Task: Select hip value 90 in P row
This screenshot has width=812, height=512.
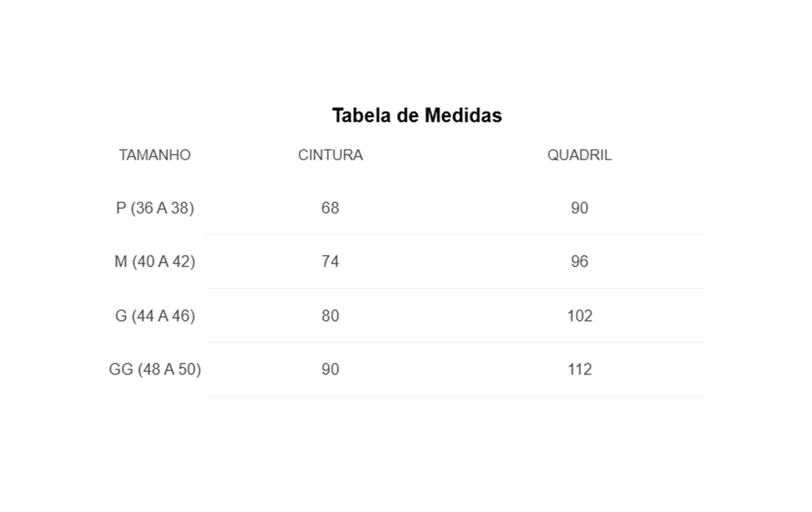Action: tap(579, 208)
